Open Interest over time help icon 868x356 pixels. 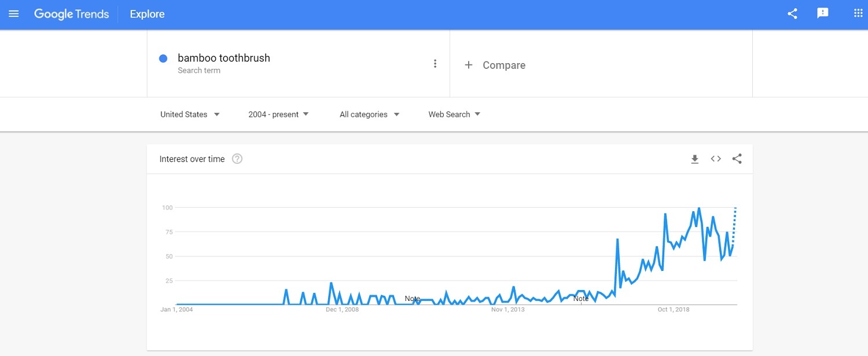click(237, 159)
